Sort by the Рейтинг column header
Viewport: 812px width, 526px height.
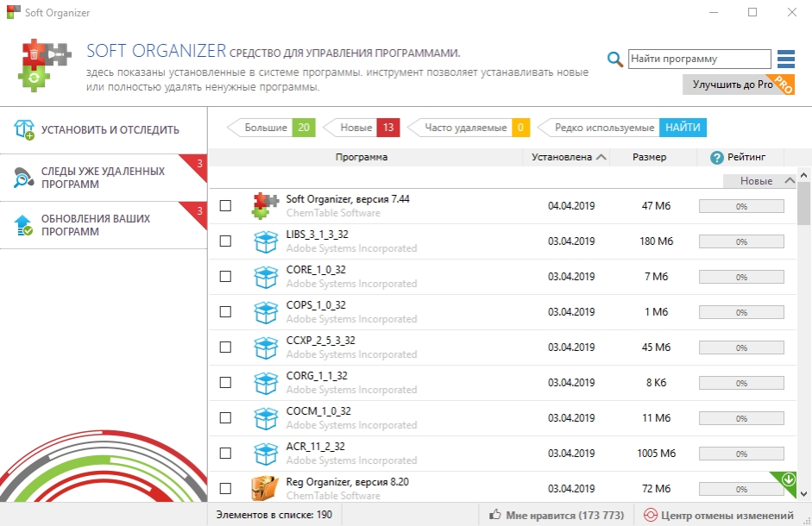point(740,157)
